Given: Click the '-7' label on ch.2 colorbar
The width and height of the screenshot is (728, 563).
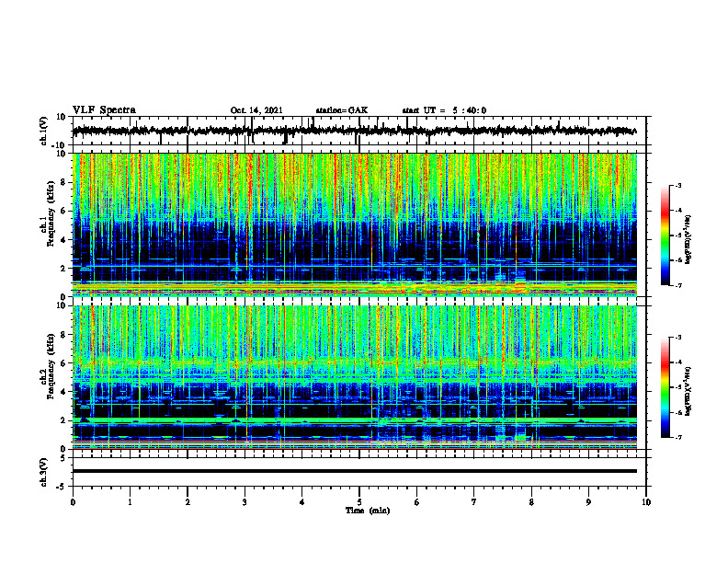Looking at the screenshot, I should (677, 437).
